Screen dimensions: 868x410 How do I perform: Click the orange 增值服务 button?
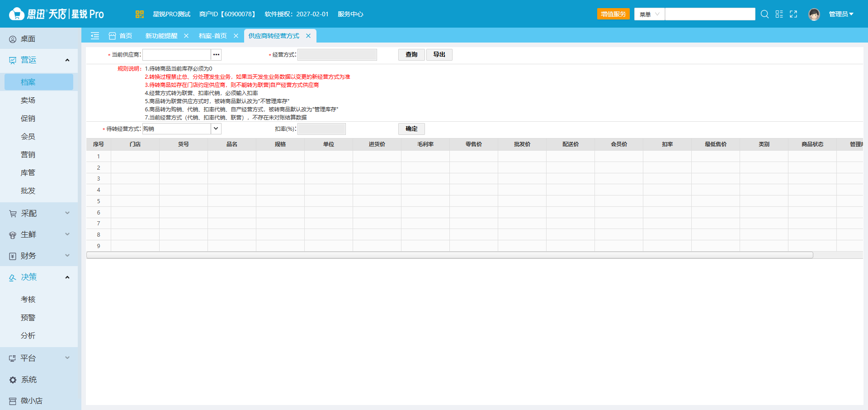613,14
